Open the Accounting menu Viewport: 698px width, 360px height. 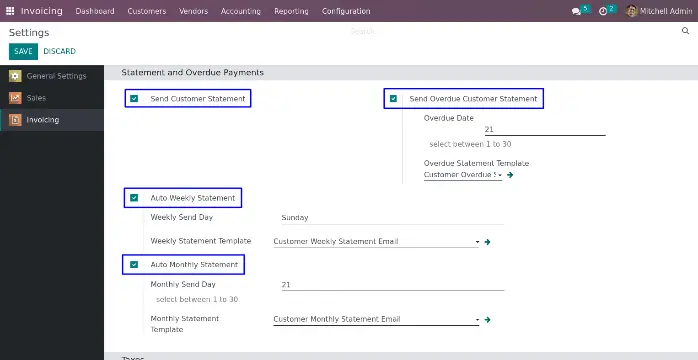tap(240, 11)
